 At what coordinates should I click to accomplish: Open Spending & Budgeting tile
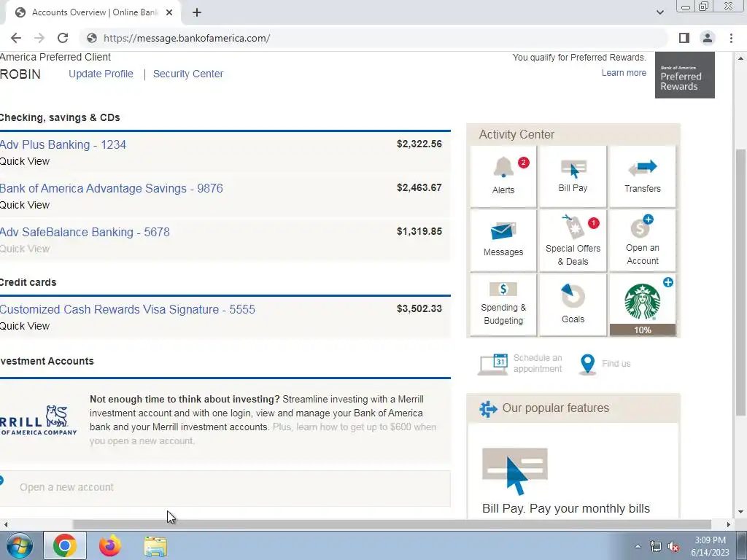click(x=503, y=305)
